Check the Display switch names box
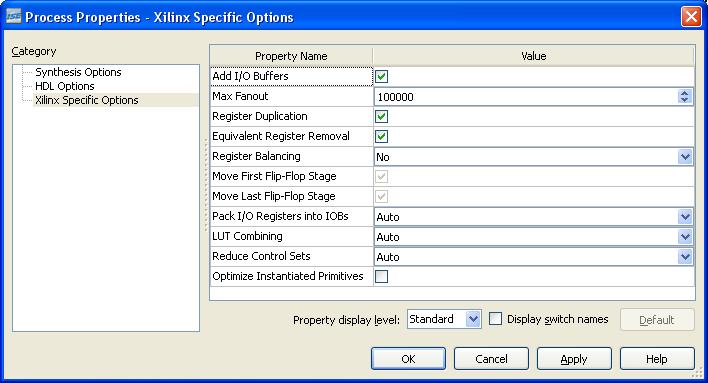 click(x=495, y=319)
